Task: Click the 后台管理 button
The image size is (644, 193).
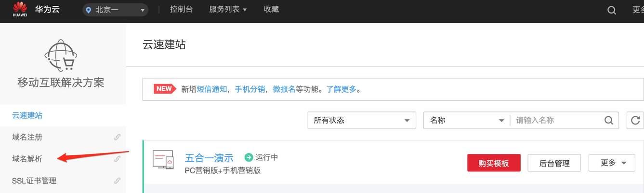Action: pyautogui.click(x=554, y=163)
